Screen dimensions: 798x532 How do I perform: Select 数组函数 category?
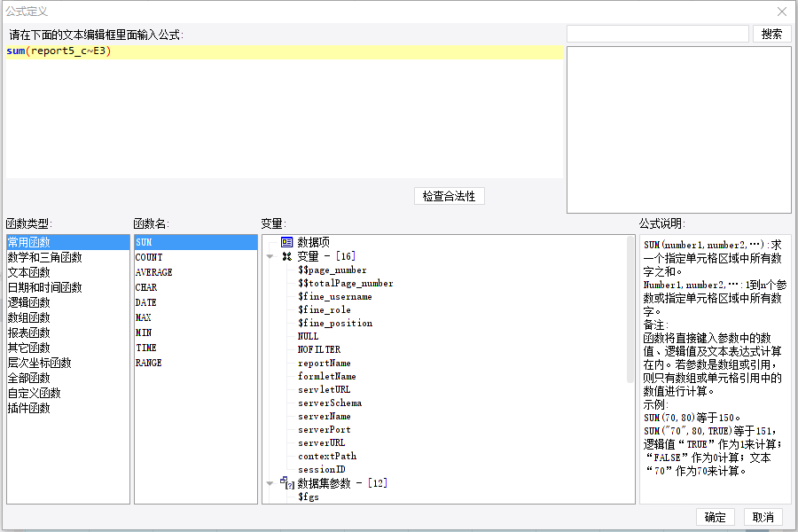click(67, 317)
